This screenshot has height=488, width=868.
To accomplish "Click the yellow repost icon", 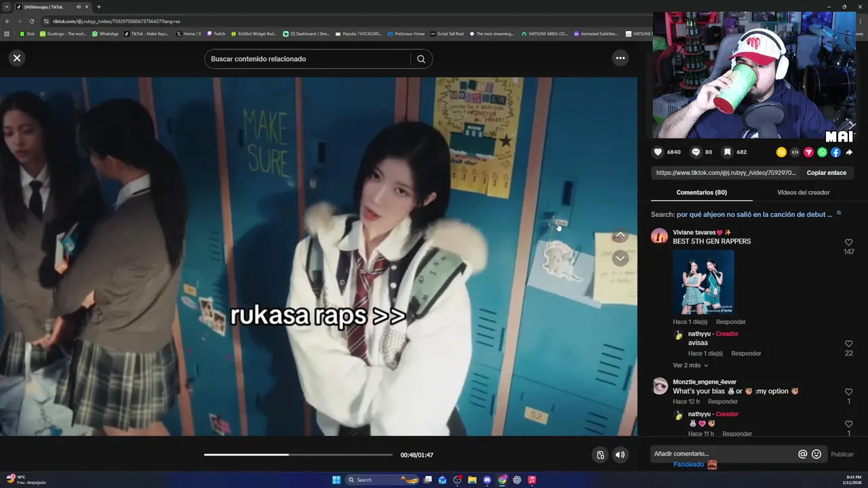I will [x=781, y=152].
